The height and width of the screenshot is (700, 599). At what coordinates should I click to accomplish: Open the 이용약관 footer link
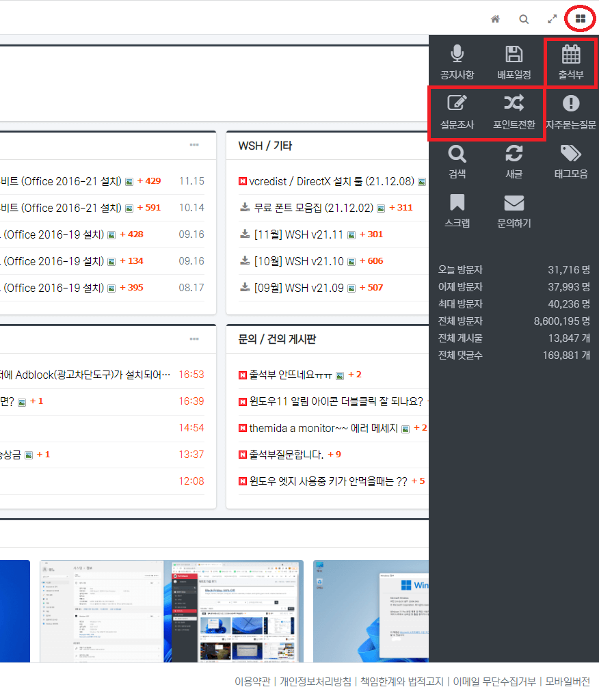252,682
